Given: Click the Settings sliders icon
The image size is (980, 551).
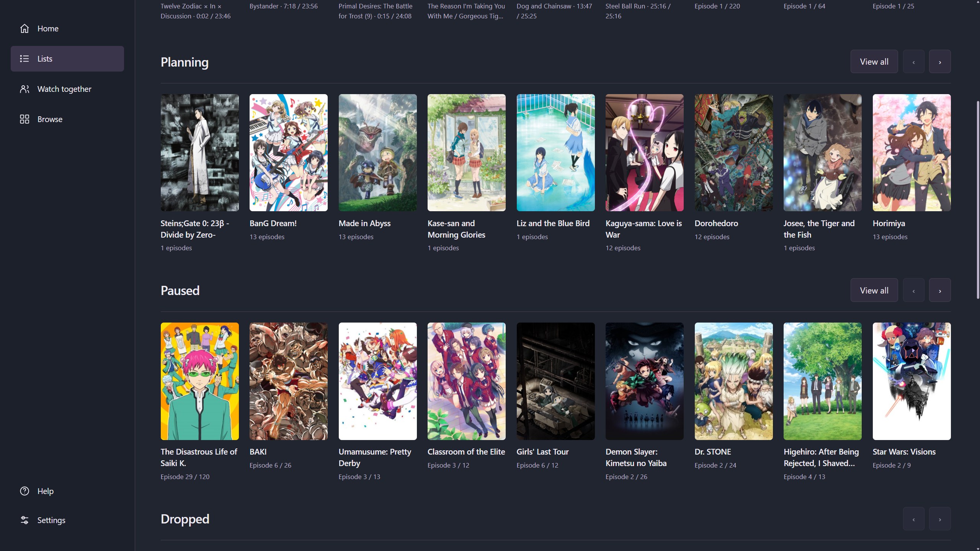Looking at the screenshot, I should point(24,520).
